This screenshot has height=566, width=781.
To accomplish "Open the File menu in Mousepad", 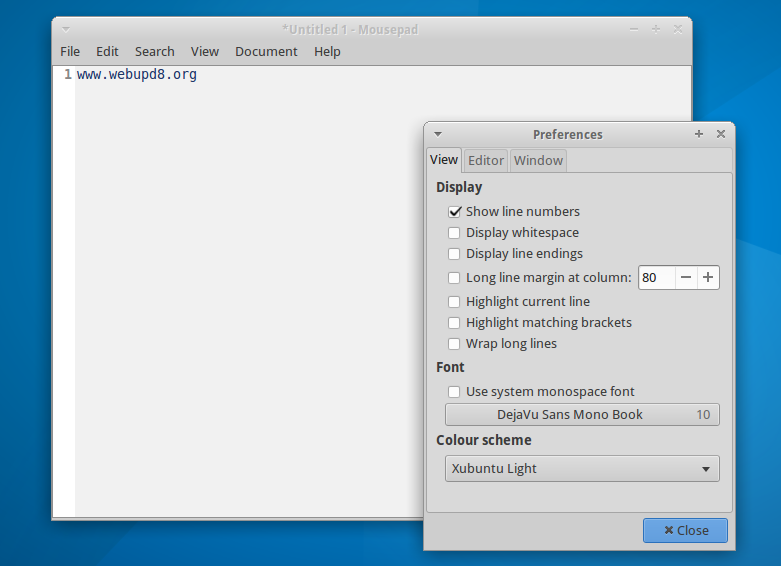I will point(70,51).
